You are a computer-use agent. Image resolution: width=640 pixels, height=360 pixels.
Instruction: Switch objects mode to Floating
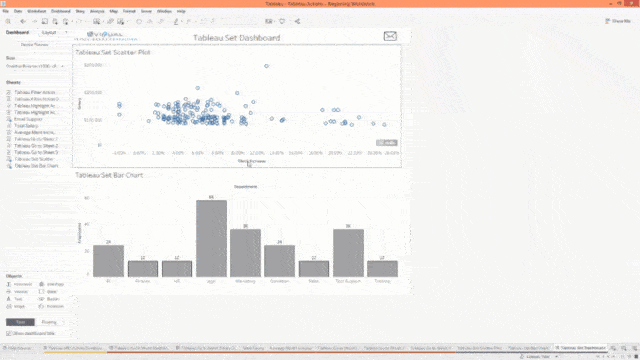click(49, 322)
